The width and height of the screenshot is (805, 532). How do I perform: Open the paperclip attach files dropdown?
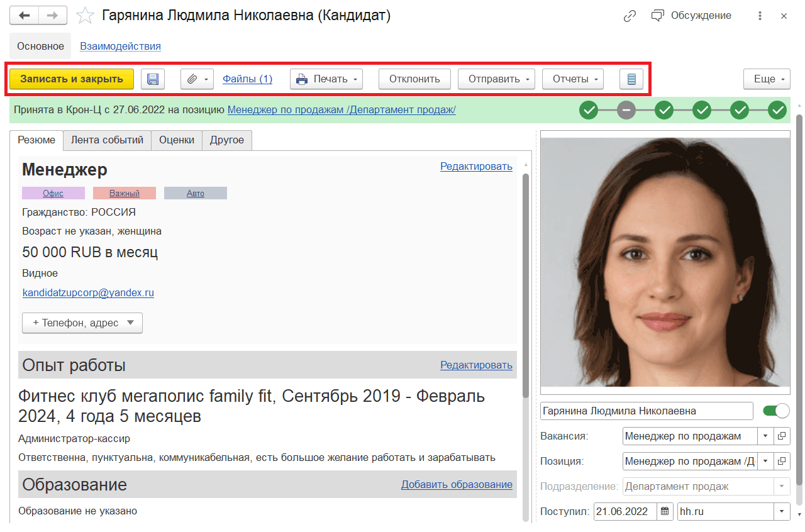197,79
